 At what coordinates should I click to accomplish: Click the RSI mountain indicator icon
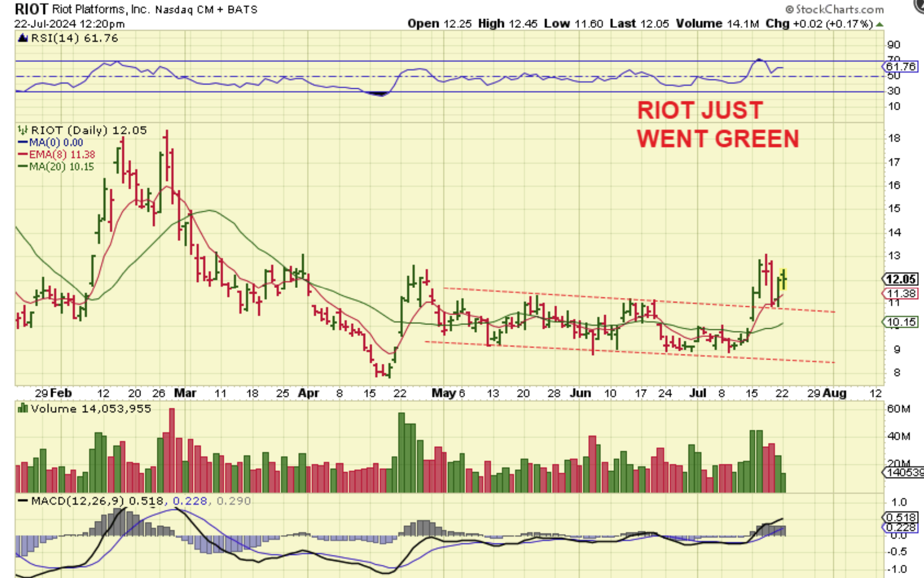click(22, 38)
